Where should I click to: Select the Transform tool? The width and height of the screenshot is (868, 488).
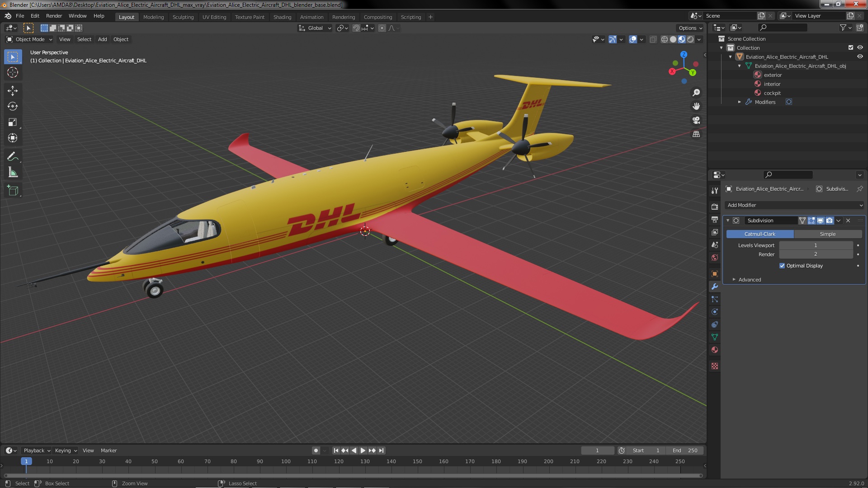tap(13, 138)
